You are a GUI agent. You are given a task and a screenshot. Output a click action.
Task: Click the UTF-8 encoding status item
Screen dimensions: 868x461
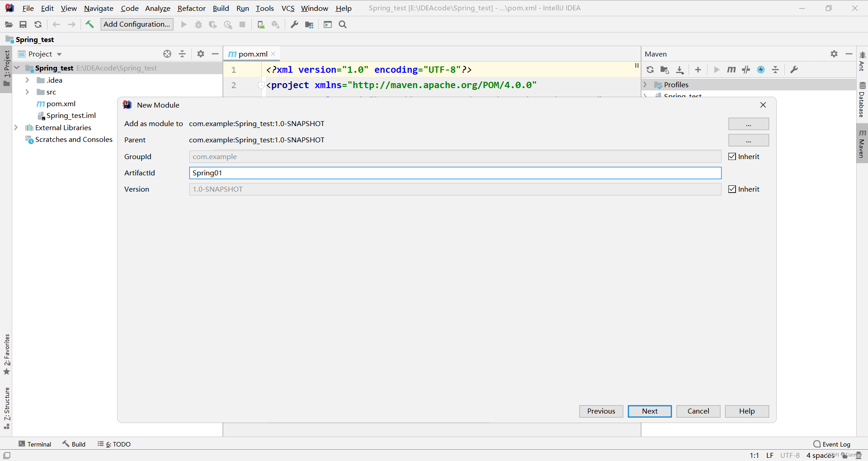(790, 455)
